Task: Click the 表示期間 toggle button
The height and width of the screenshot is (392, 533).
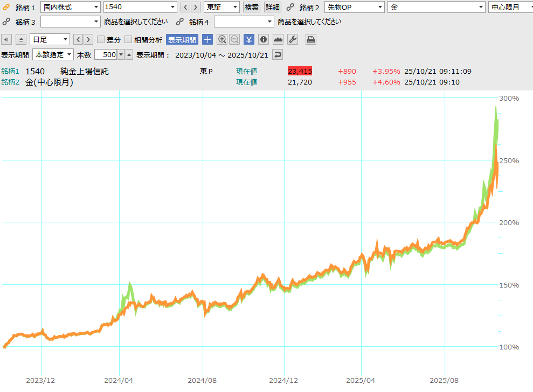Action: (x=182, y=39)
